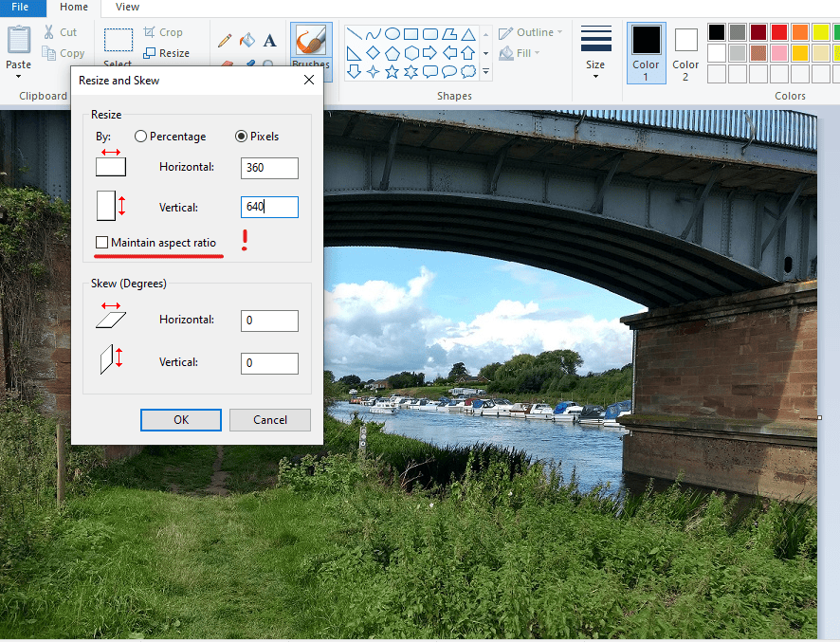Select the Text tool
Screen dimensions: 840x642
[x=269, y=40]
